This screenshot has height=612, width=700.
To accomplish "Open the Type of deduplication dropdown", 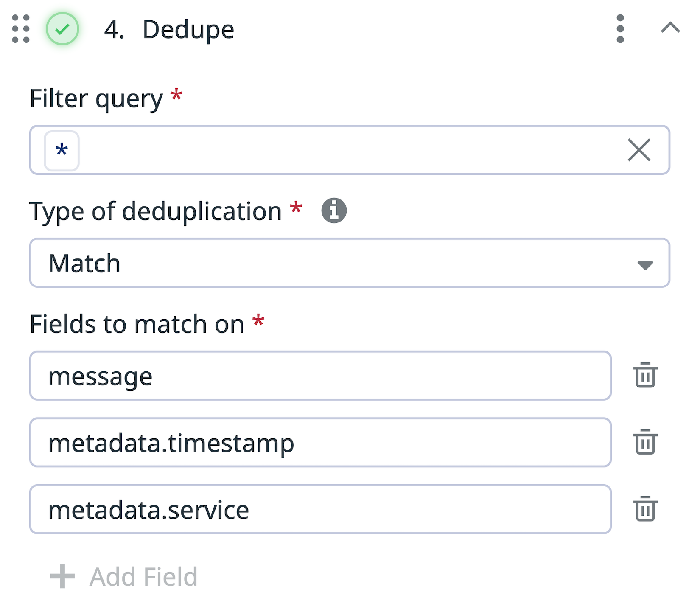I will pyautogui.click(x=350, y=263).
